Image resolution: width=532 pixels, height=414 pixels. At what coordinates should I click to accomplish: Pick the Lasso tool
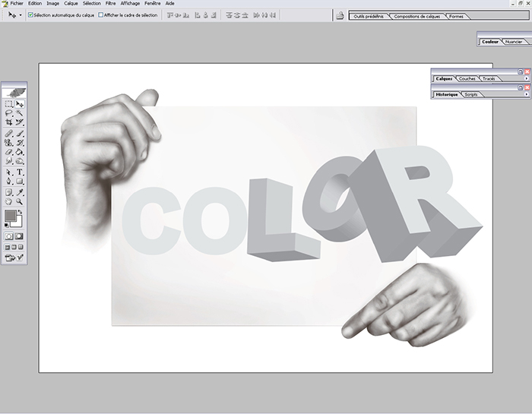(8, 112)
